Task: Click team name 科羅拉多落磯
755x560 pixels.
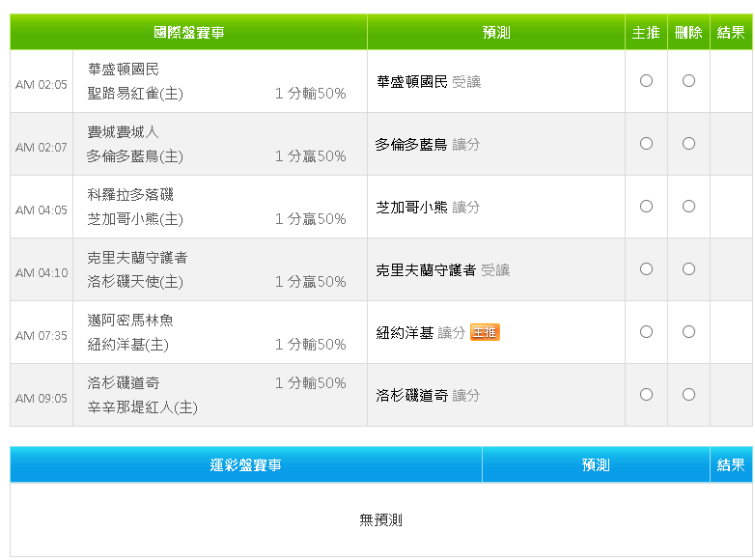Action: coord(130,194)
